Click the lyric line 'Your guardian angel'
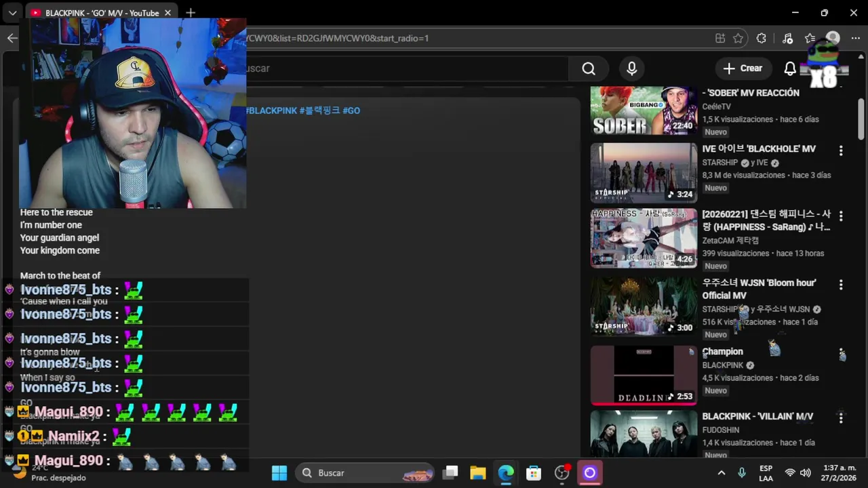Viewport: 868px width, 488px height. [x=60, y=238]
